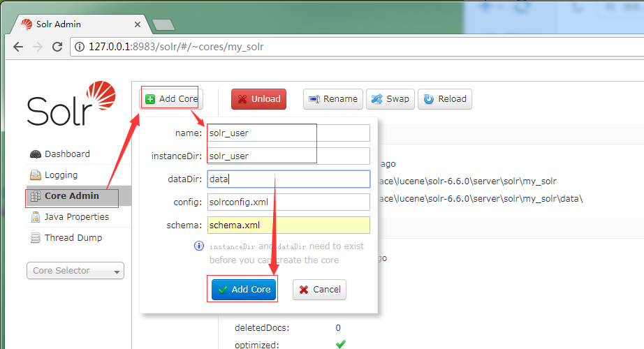644x349 pixels.
Task: Click the red X Unload icon
Action: (x=242, y=99)
